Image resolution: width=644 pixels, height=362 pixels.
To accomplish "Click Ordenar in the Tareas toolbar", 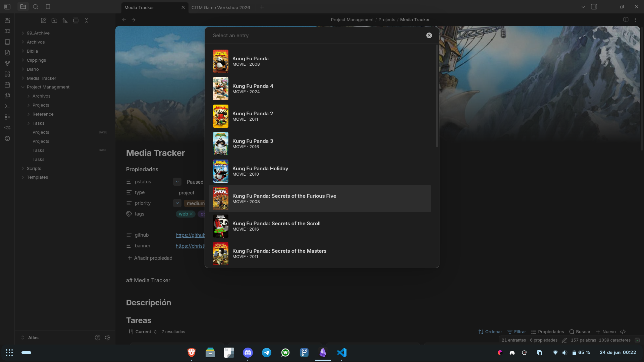I will (490, 332).
